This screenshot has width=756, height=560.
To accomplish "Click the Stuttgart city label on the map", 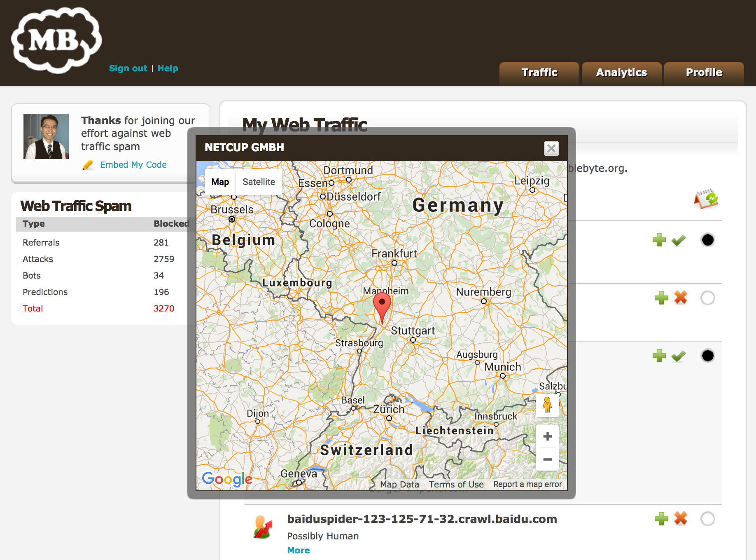I will click(x=413, y=330).
